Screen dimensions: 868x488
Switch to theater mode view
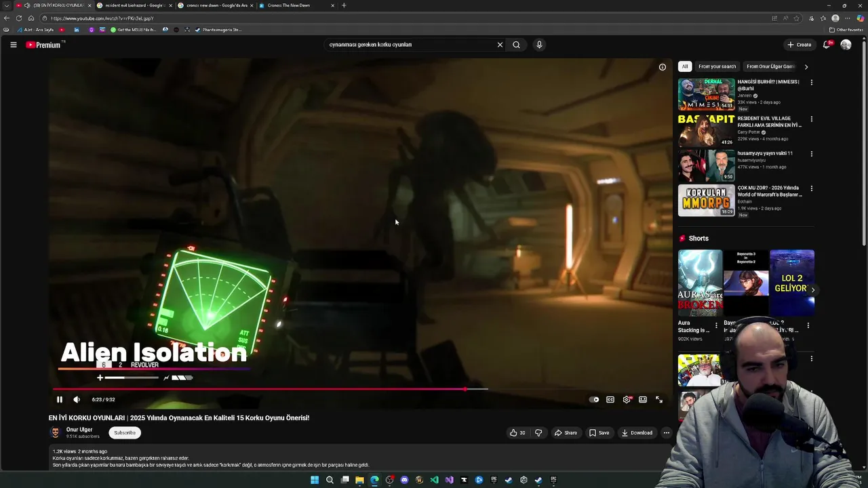[643, 400]
